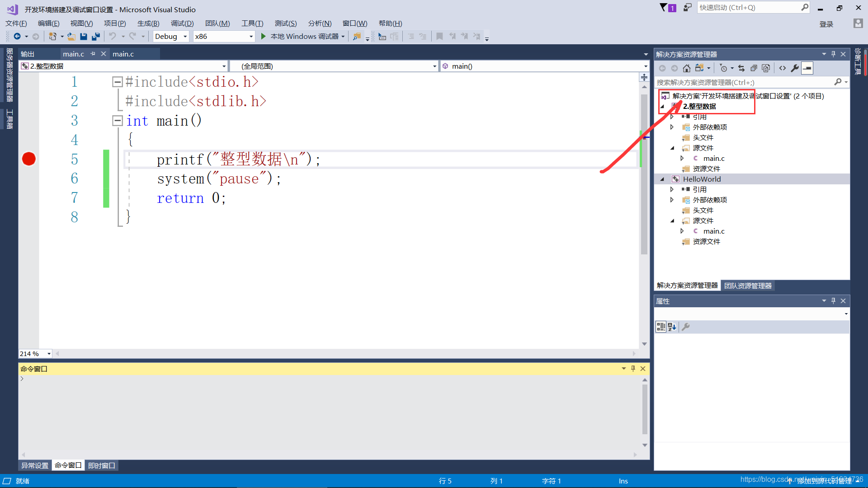Click the Sync with Active Document icon

click(x=741, y=68)
